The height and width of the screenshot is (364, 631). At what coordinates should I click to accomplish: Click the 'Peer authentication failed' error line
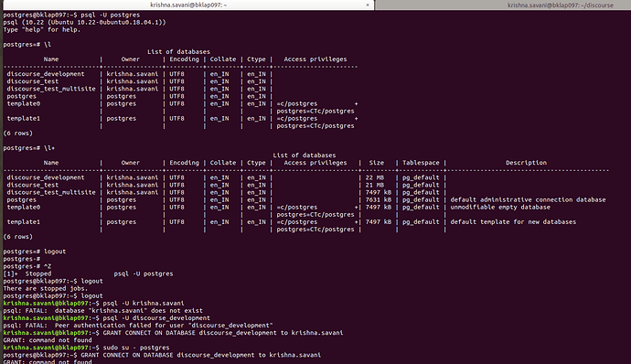click(x=138, y=326)
